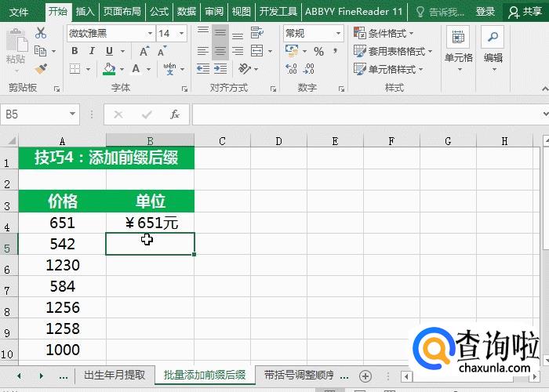Open the File (文件) tab

click(19, 12)
